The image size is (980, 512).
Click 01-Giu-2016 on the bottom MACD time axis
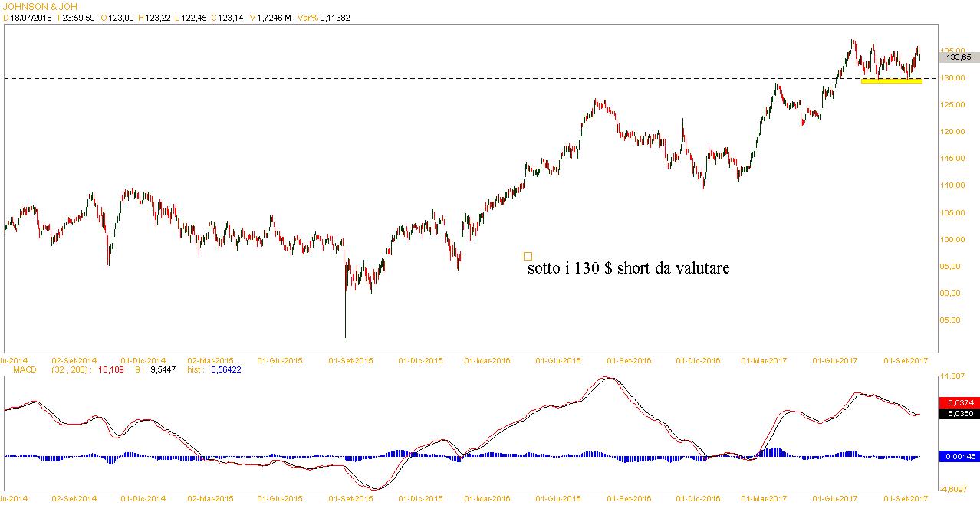pyautogui.click(x=558, y=498)
